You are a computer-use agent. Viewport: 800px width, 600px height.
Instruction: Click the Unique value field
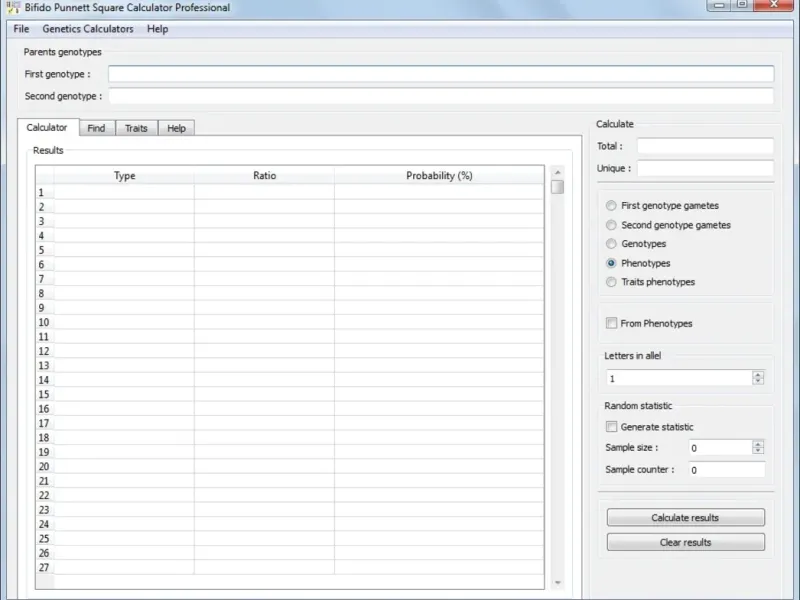(x=705, y=168)
